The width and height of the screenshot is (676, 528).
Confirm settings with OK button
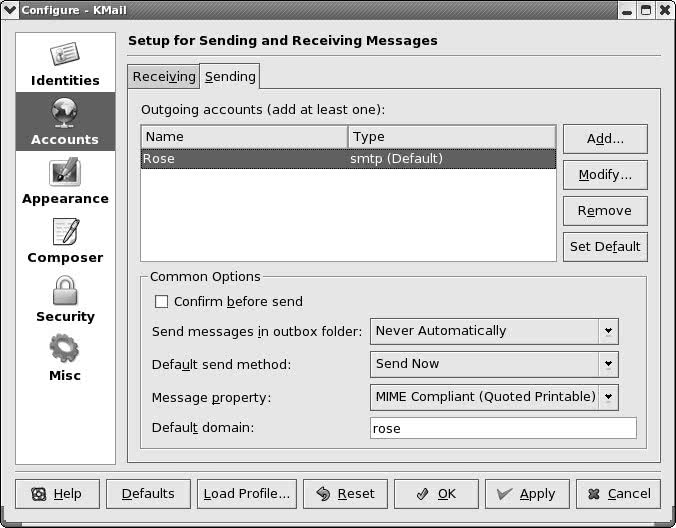[436, 494]
